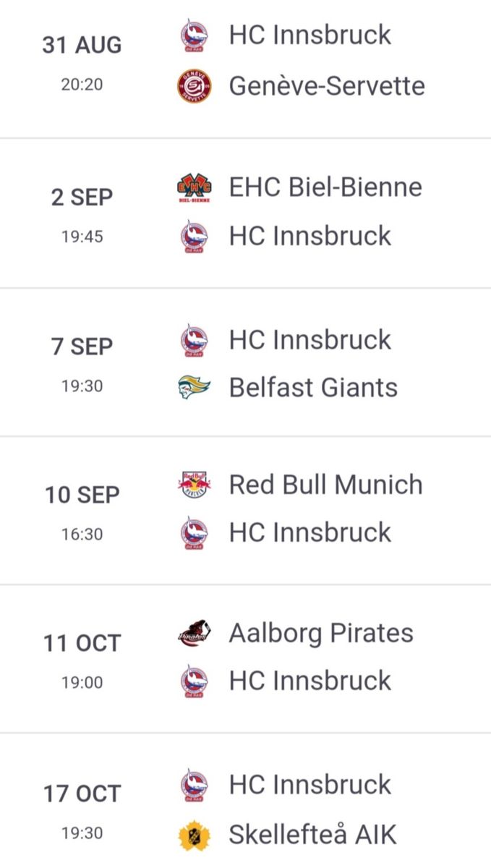Open the EHC Biel-Bienne team name
Viewport: 491px width, 868px height.
[x=325, y=187]
